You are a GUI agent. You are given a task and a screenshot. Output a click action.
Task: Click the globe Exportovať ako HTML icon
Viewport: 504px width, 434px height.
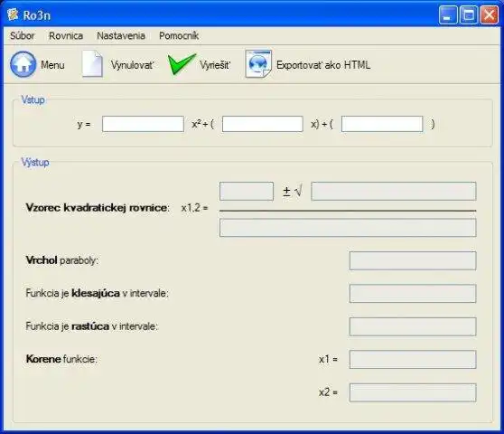[x=258, y=63]
